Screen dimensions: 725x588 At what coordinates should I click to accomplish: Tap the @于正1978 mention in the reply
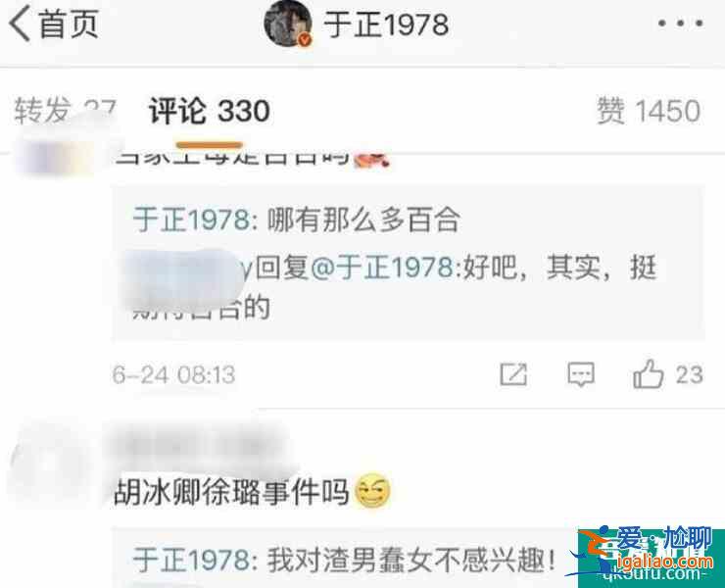pyautogui.click(x=382, y=268)
